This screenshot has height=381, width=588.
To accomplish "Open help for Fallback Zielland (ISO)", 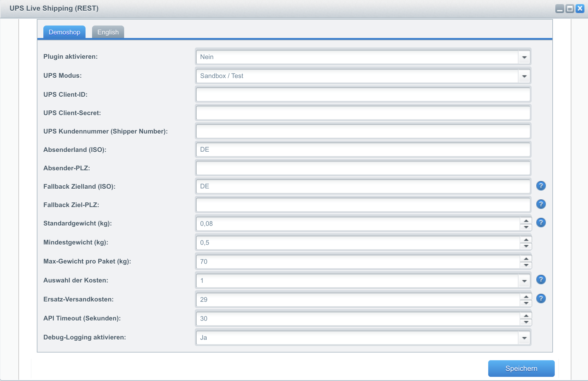I will [541, 186].
